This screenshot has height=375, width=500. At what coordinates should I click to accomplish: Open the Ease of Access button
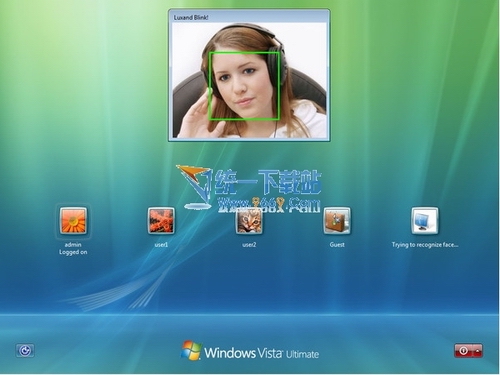[x=25, y=351]
